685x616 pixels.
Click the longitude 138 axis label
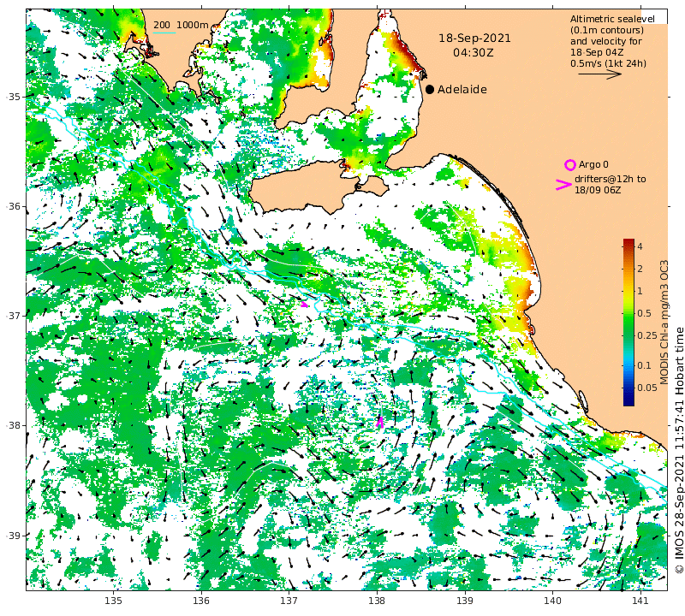click(x=377, y=601)
